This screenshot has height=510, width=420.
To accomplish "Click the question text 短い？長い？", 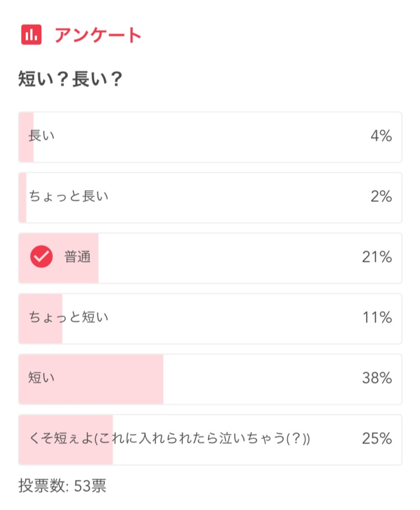I will pyautogui.click(x=70, y=80).
